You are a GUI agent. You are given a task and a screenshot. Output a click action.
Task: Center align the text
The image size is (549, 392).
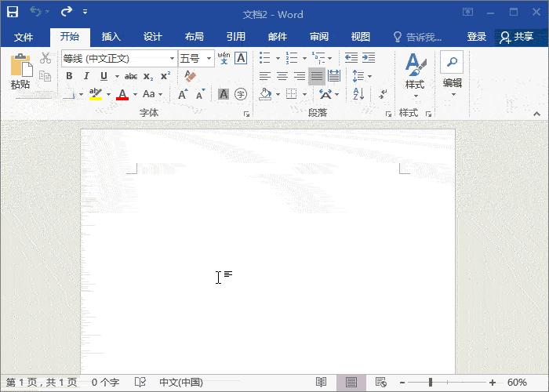click(282, 76)
